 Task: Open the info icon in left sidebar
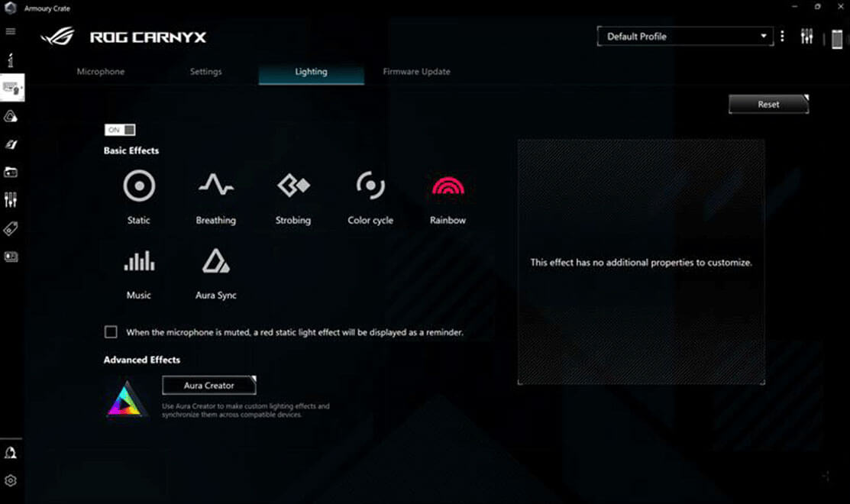coord(10,60)
